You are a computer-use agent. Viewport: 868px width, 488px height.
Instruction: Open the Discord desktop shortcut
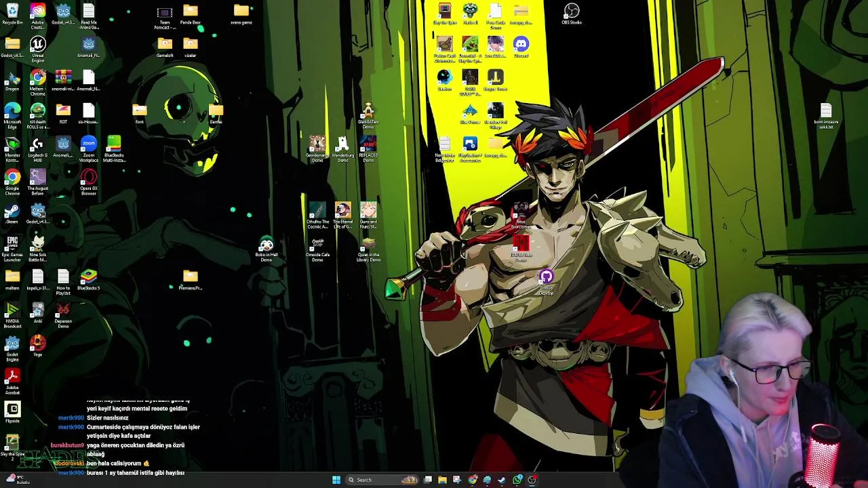tap(521, 47)
